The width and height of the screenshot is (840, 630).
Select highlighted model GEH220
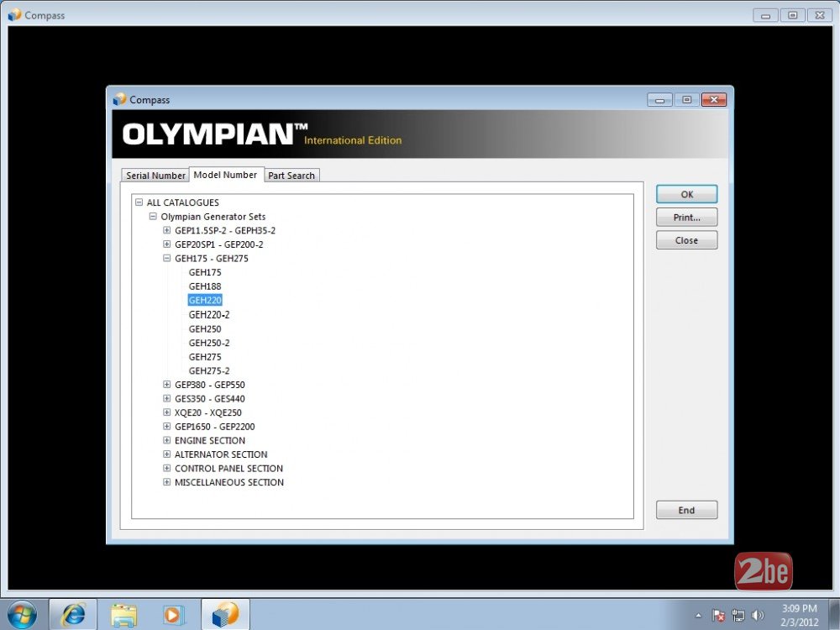click(x=205, y=301)
